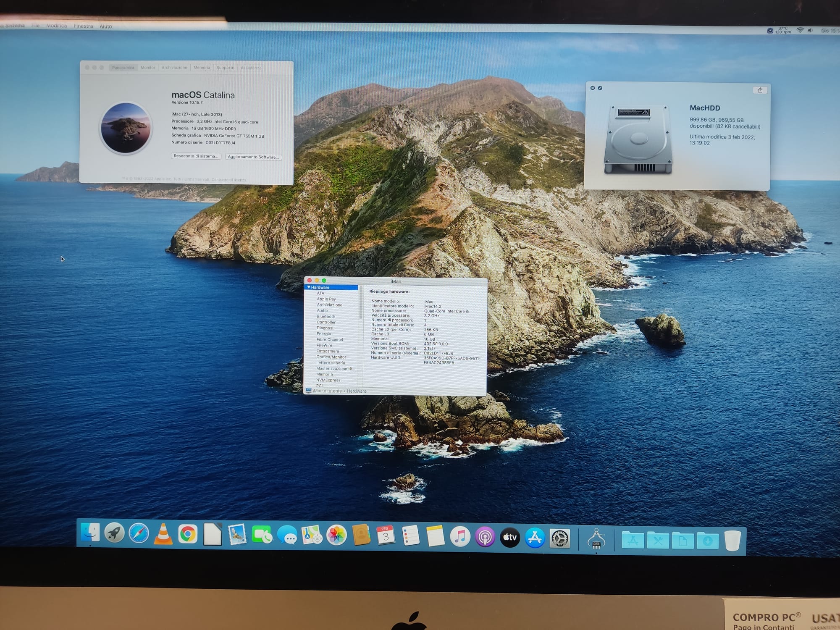
Task: Select Controller in hardware sidebar
Action: [x=326, y=322]
